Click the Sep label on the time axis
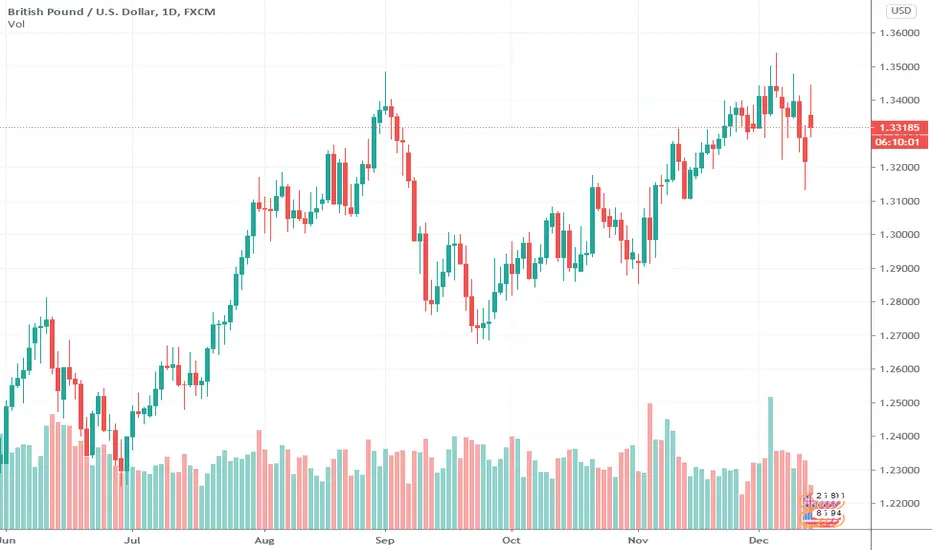 coord(385,540)
